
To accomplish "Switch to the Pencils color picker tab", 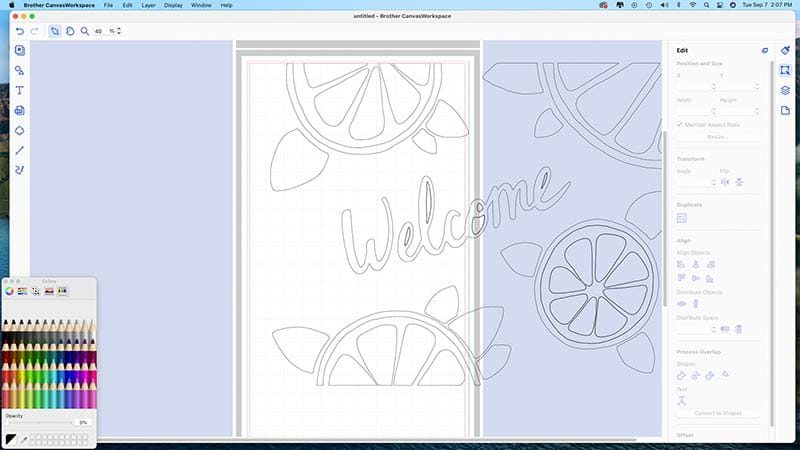I will click(61, 291).
